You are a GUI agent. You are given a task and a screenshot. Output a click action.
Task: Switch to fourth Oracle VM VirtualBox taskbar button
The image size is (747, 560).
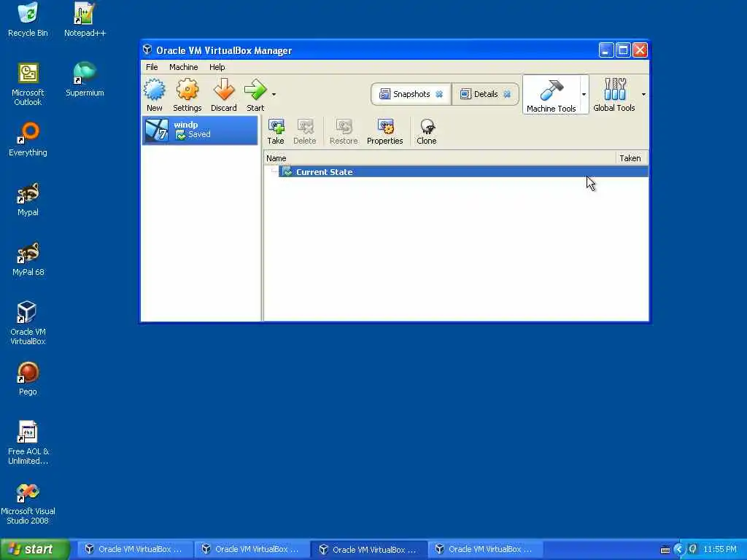486,550
